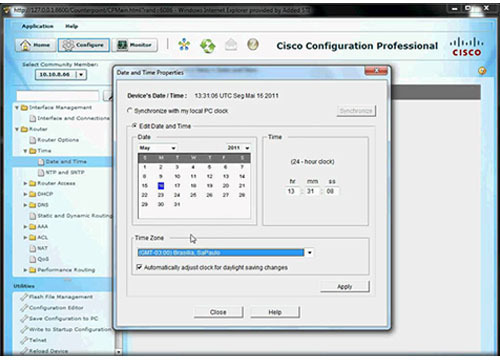The height and width of the screenshot is (360, 500).
Task: Open the month dropdown showing May
Action: pos(157,148)
